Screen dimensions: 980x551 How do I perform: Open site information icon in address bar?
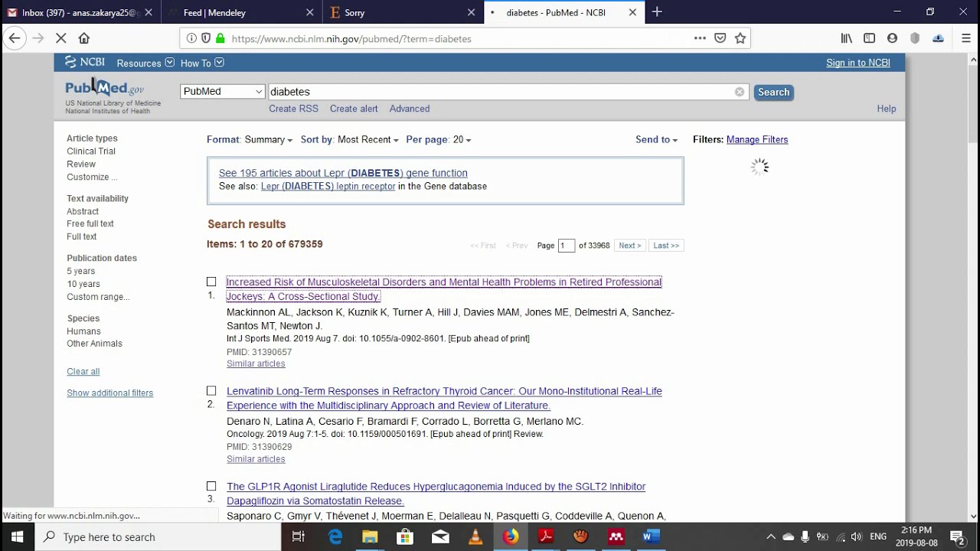point(191,38)
